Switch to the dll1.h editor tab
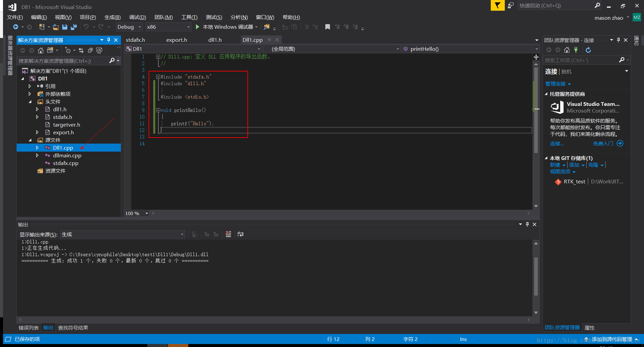 pos(215,40)
